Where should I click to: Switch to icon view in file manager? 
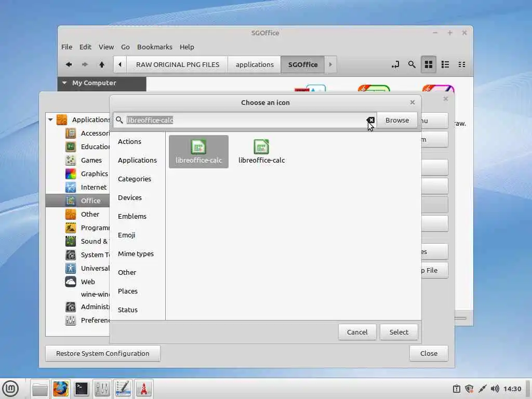click(429, 64)
